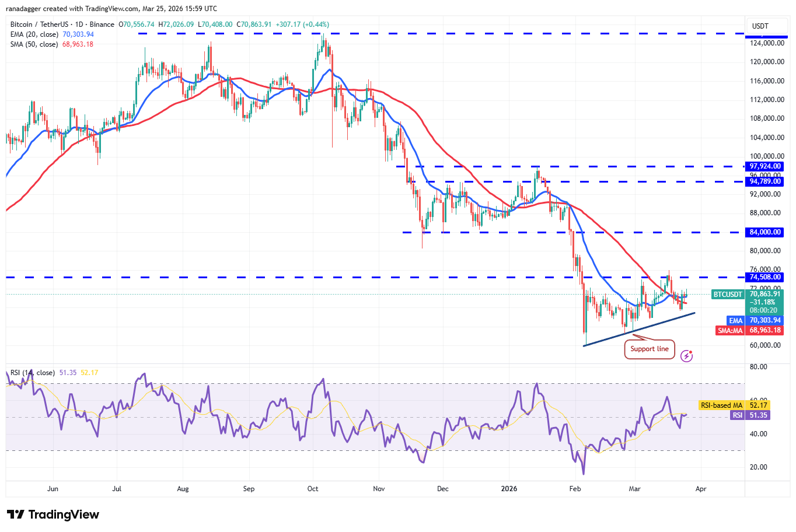Click the yellow RSI-based MA label
796x532 pixels.
click(x=721, y=405)
